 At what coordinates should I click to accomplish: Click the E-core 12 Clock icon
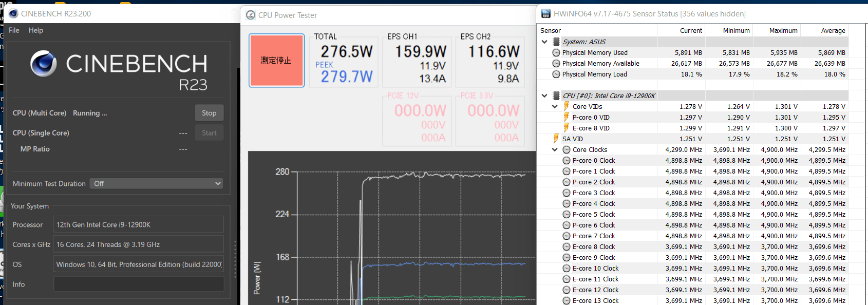pyautogui.click(x=567, y=290)
